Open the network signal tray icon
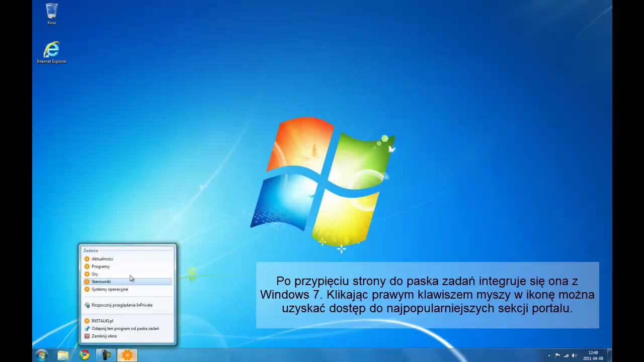This screenshot has width=644, height=362. [566, 355]
